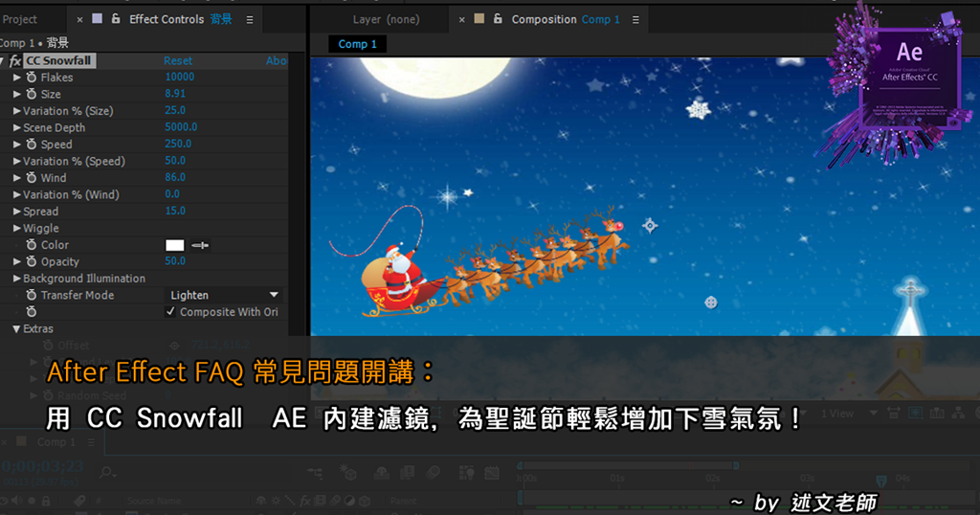Pick color with the eyedropper

pyautogui.click(x=200, y=245)
